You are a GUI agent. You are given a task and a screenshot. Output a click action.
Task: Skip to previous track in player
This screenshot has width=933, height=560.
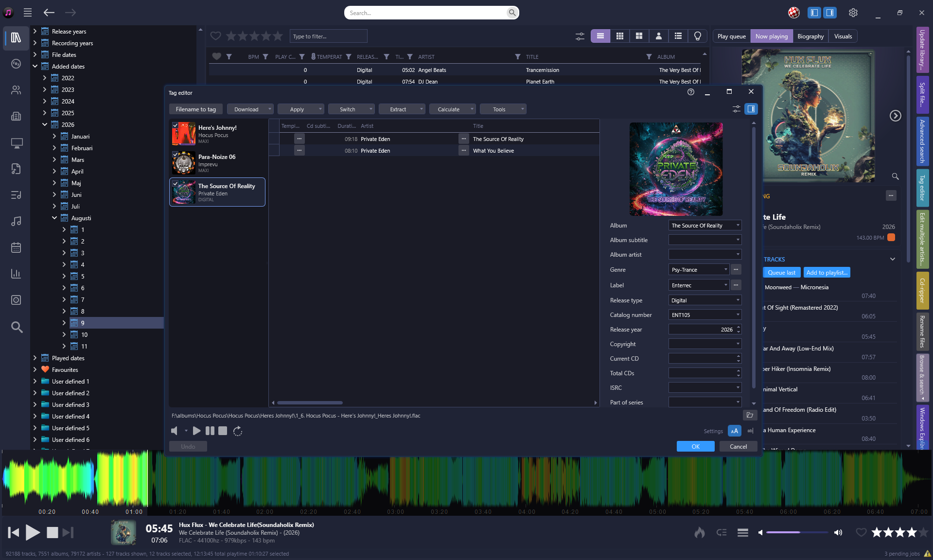coord(14,533)
